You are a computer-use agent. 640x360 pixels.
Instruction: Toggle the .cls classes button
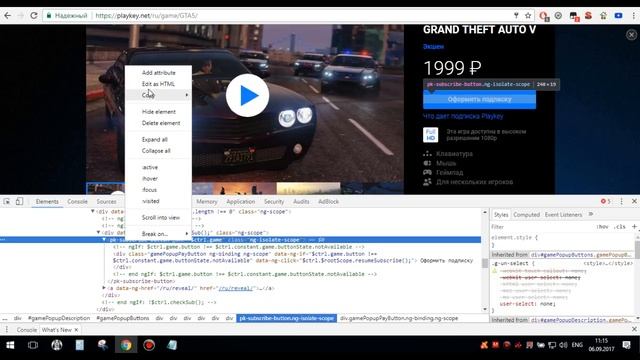[620, 227]
